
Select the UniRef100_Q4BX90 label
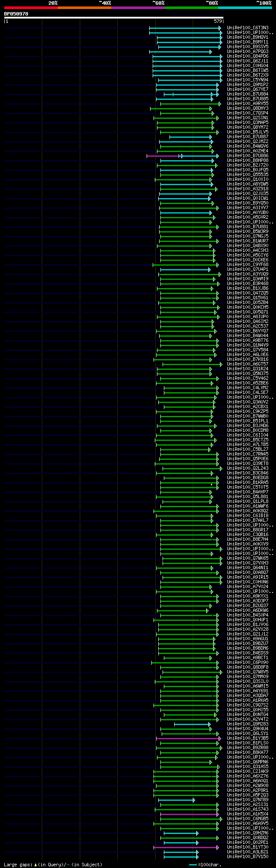pyautogui.click(x=248, y=246)
